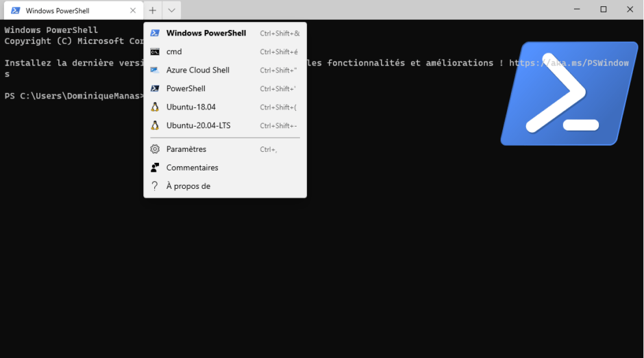This screenshot has height=358, width=644.
Task: Click the À propos de question mark icon
Action: coord(155,186)
